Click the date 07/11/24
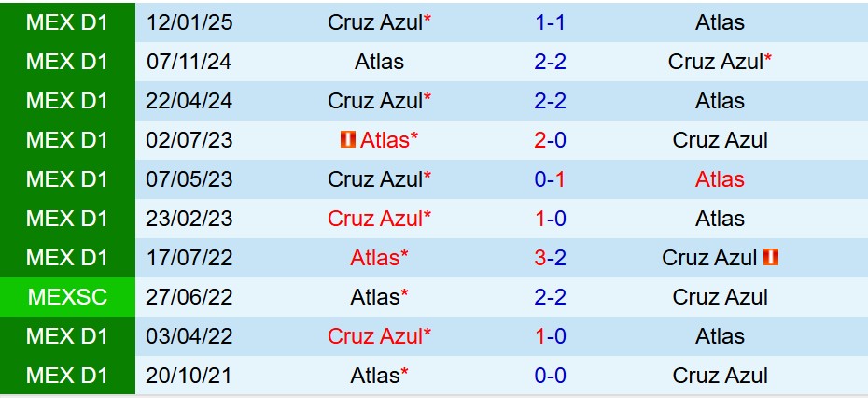The width and height of the screenshot is (868, 398). pyautogui.click(x=189, y=62)
